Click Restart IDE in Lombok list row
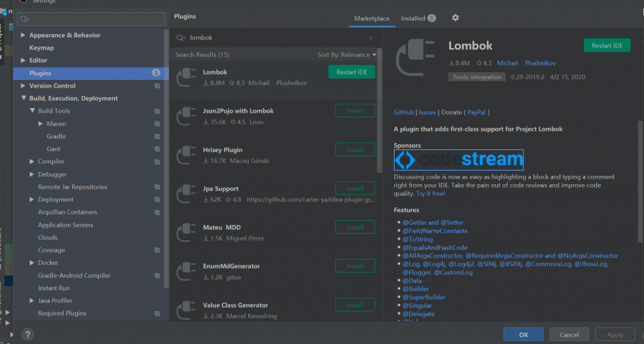The width and height of the screenshot is (644, 344). 351,72
